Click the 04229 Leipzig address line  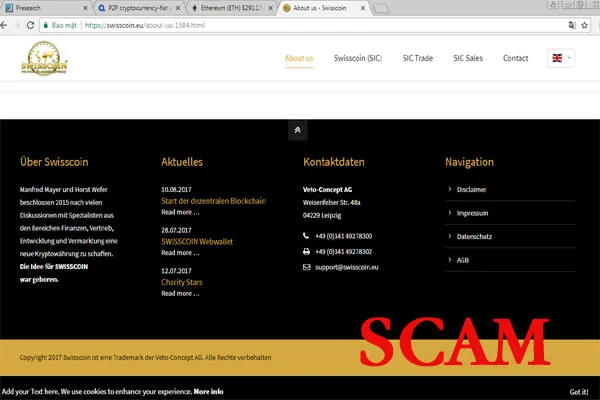coord(322,216)
